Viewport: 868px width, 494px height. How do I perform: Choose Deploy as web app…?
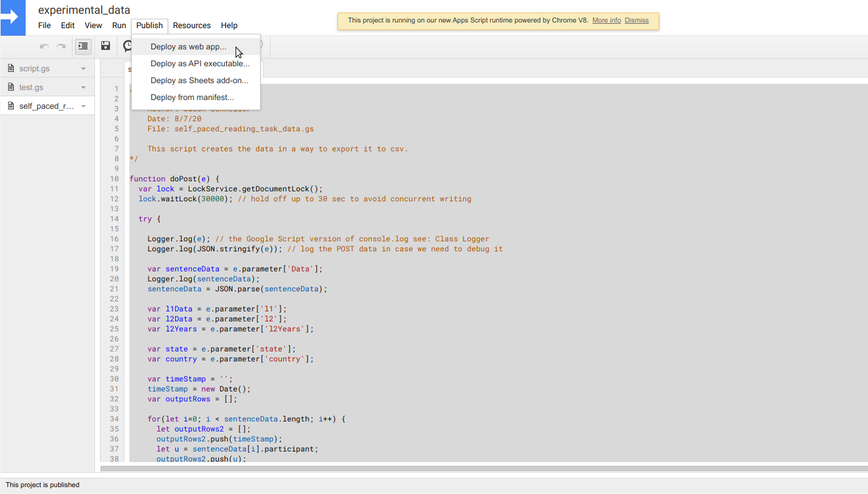click(x=196, y=47)
